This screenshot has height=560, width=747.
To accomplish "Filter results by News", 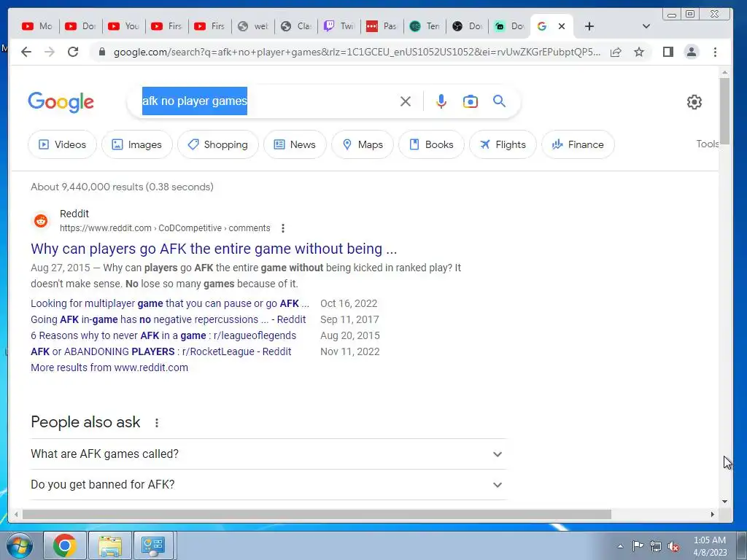I will coord(295,144).
